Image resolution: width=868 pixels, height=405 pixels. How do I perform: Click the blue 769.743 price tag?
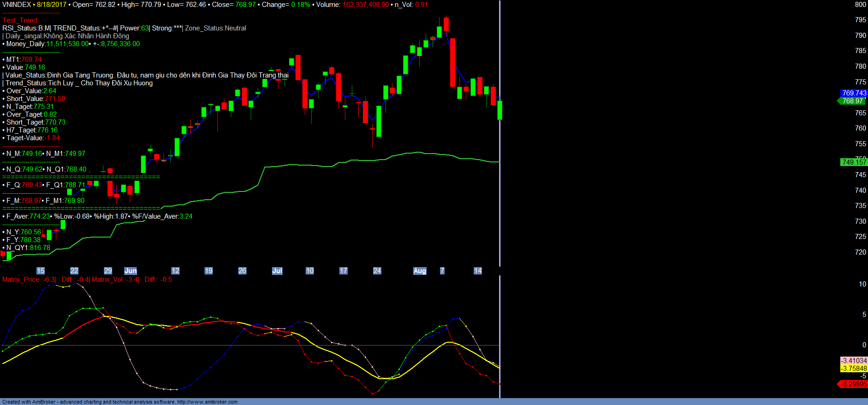pos(854,93)
